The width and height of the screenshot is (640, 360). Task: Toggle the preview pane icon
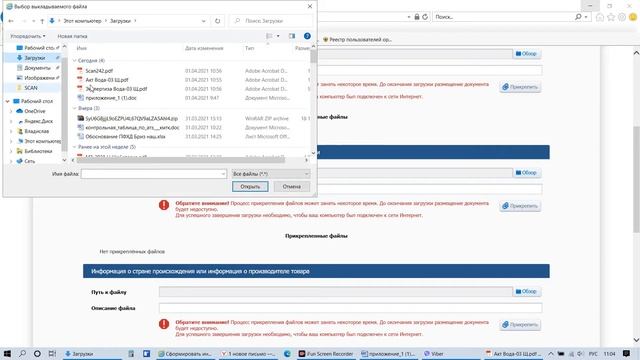click(x=292, y=36)
